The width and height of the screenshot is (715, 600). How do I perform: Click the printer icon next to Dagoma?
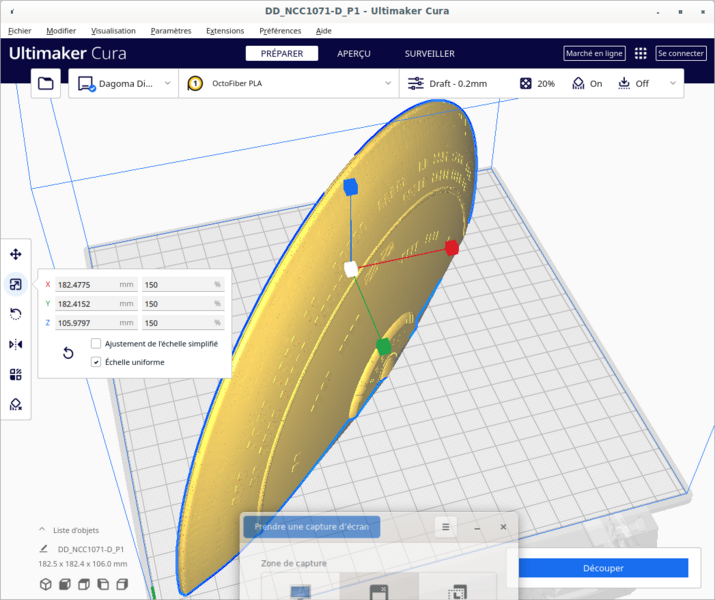point(86,84)
